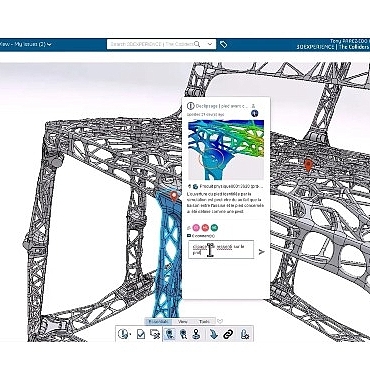Switch to the View tab
The image size is (370, 380).
pyautogui.click(x=183, y=322)
